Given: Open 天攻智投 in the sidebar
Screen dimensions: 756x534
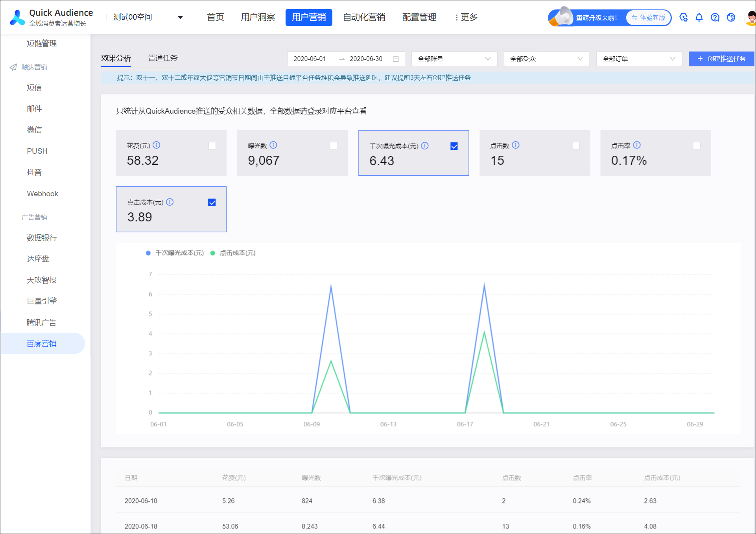Looking at the screenshot, I should pos(42,280).
